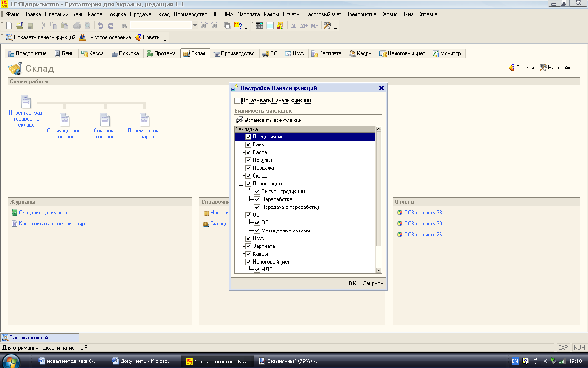Click the hammer-wrench tools icon
The height and width of the screenshot is (368, 588).
[x=328, y=26]
